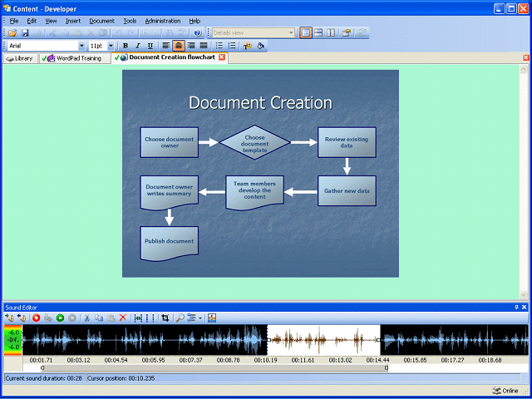Screen dimensions: 532x399
Task: Switch to the WordPad Training tab
Action: coord(75,58)
